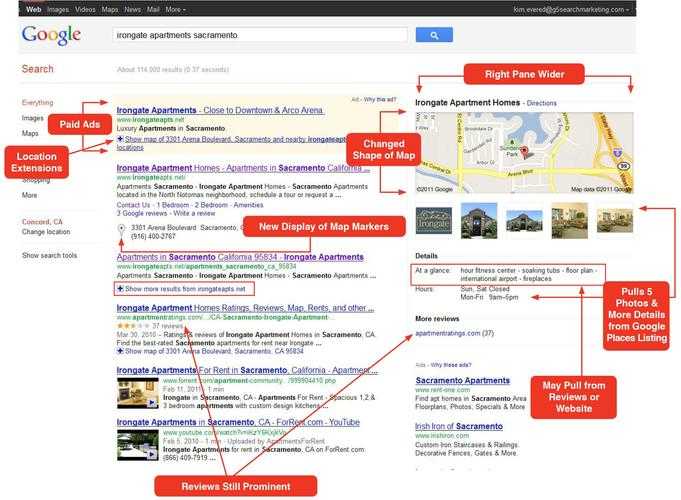
Task: Open the third photo, building exterior
Action: click(524, 221)
